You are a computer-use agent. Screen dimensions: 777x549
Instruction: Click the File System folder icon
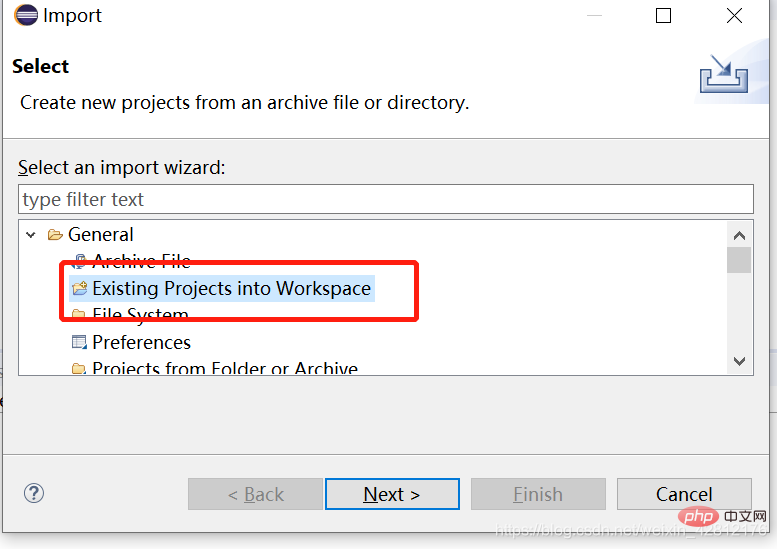pos(79,314)
